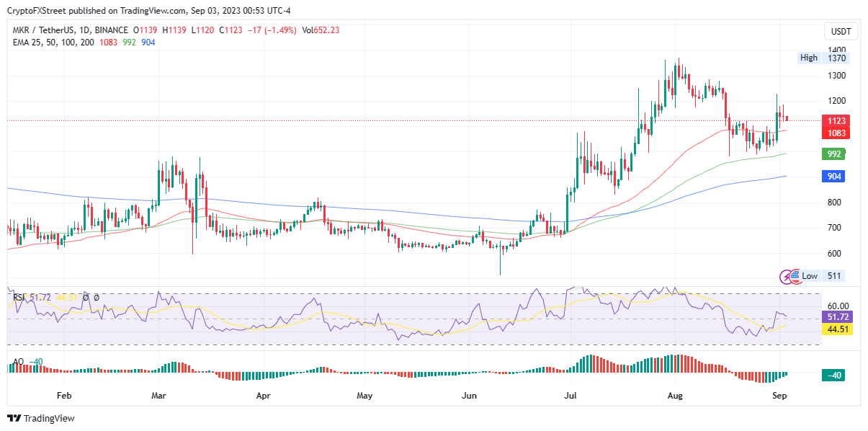Click the Sep label on time axis

(x=779, y=396)
